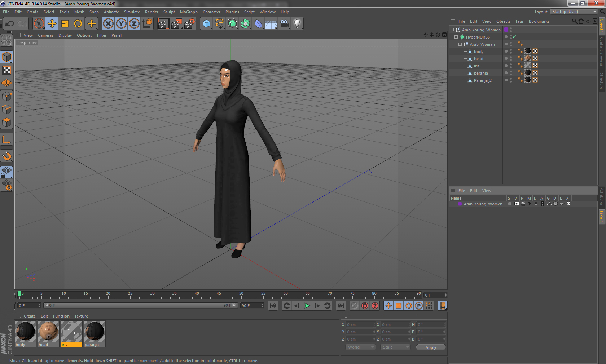
Task: Click the Undo arrow icon
Action: point(10,24)
